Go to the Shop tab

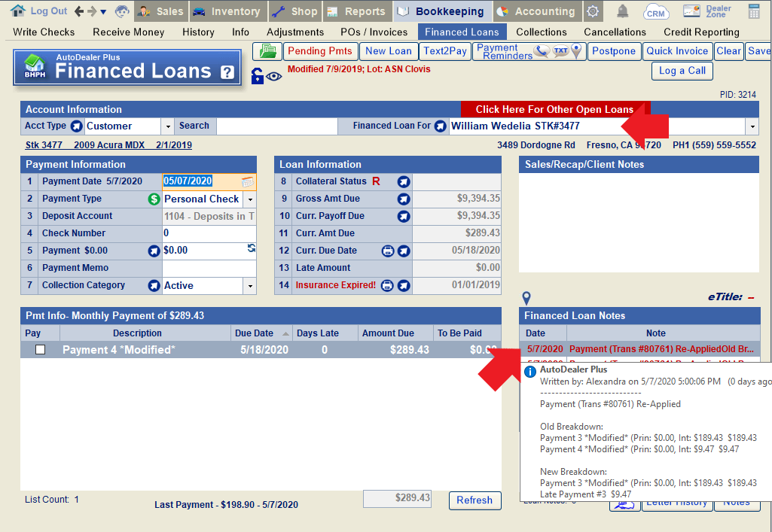coord(295,11)
